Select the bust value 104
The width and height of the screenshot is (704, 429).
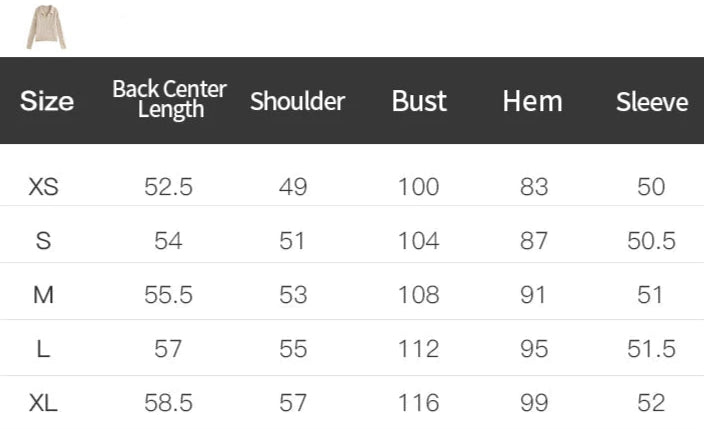[x=418, y=241]
